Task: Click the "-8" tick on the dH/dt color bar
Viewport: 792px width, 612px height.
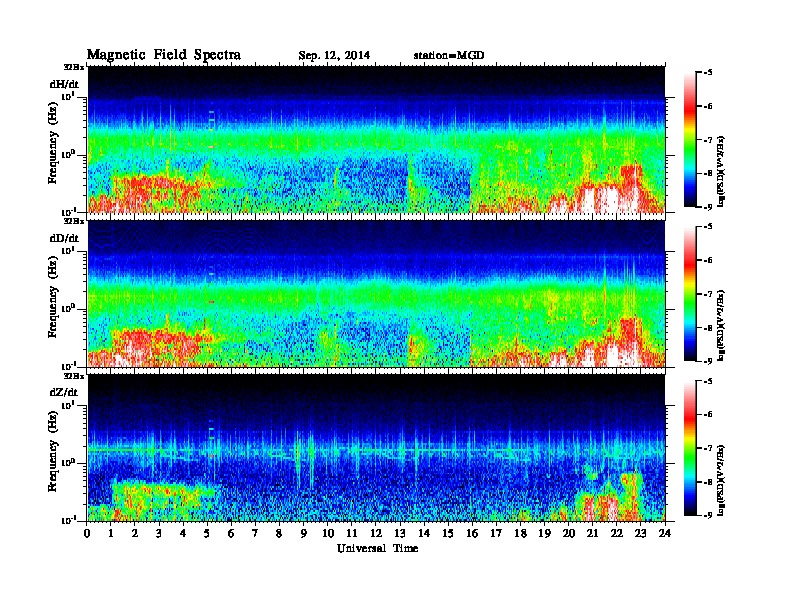Action: coord(708,173)
